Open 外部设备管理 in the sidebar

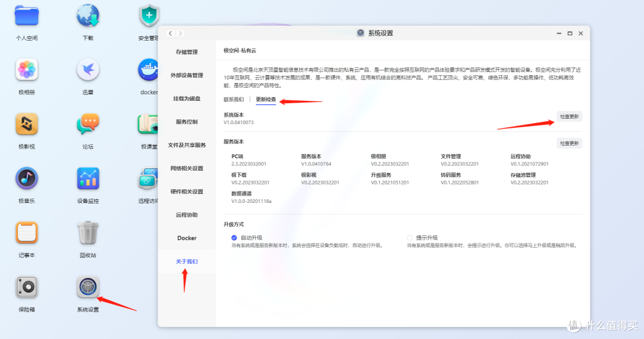pyautogui.click(x=187, y=75)
